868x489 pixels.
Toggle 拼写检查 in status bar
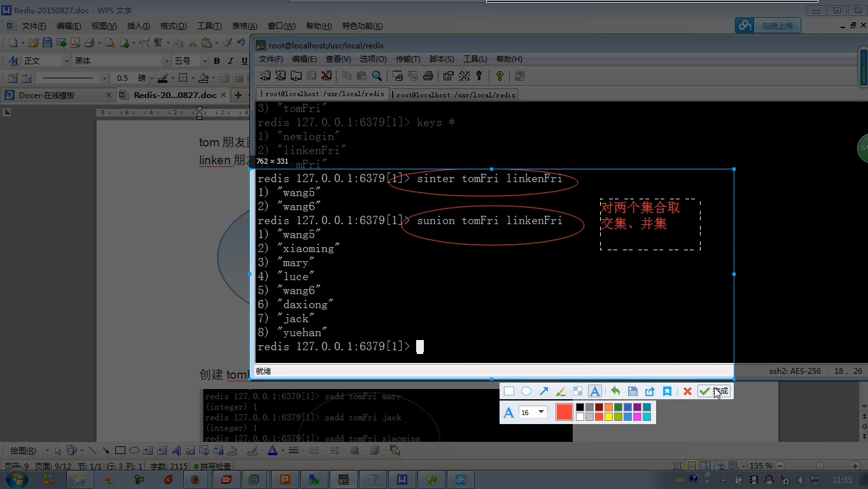(213, 466)
